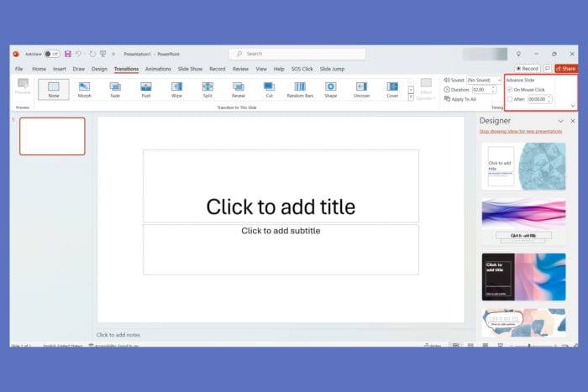Close the Designer pane
The width and height of the screenshot is (588, 392).
coord(573,121)
